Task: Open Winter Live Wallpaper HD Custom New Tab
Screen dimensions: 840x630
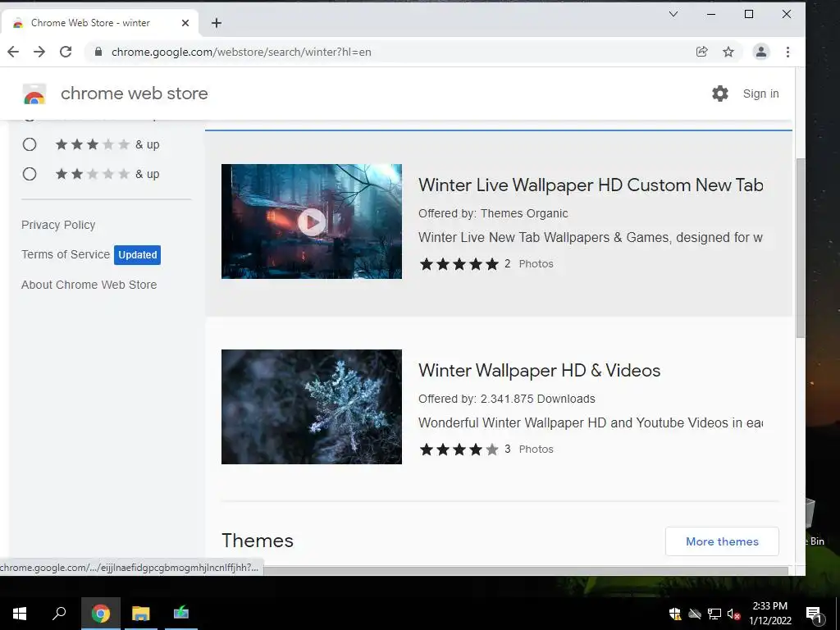Action: pos(591,185)
